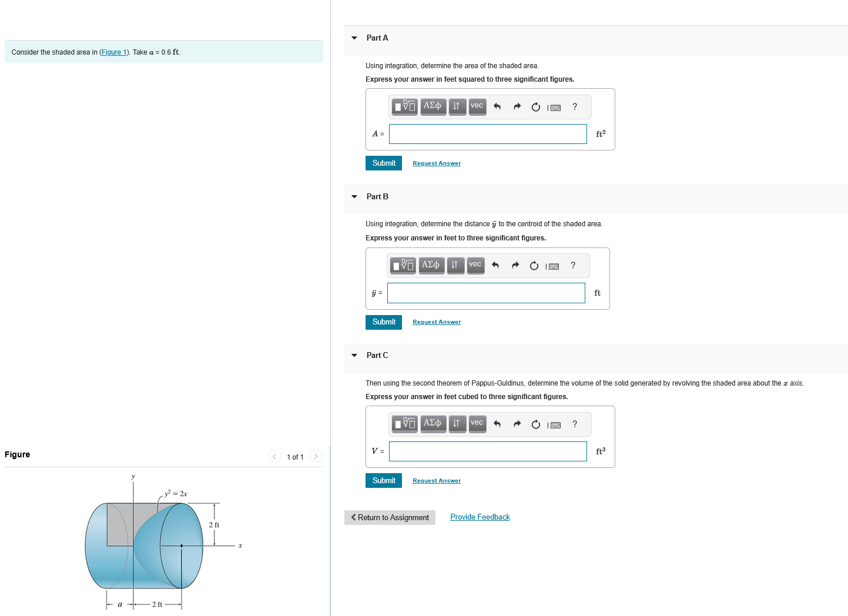Viewport: 848px width, 616px height.
Task: Click the subscript/superscript arrows icon in Part C
Action: coord(457,424)
